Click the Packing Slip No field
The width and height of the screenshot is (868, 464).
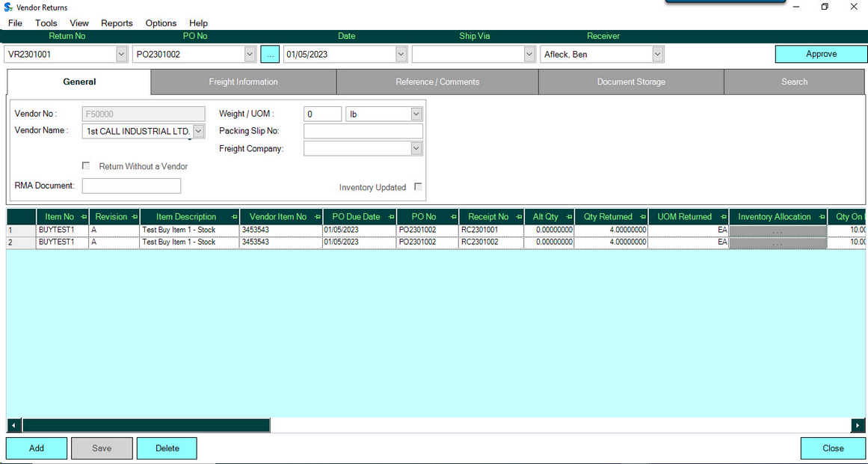pyautogui.click(x=363, y=131)
